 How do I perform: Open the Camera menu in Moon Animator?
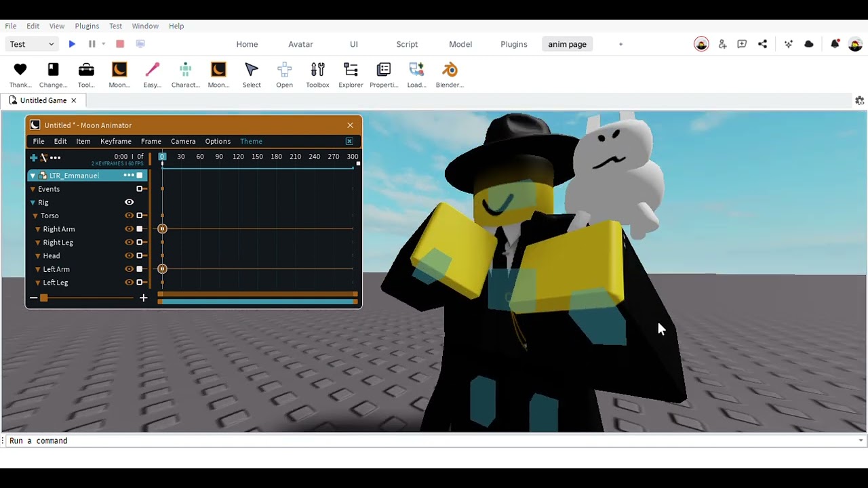(x=183, y=141)
